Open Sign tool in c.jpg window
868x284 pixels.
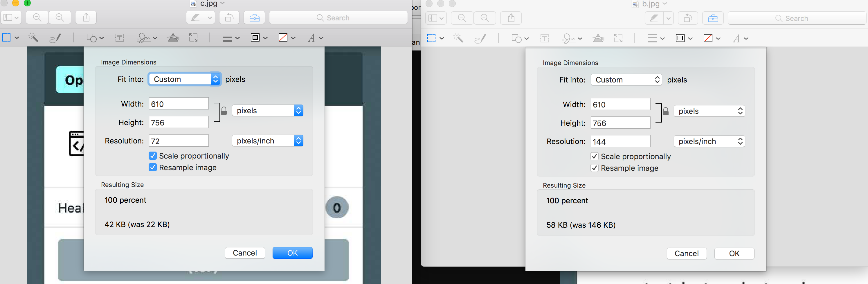click(x=147, y=38)
